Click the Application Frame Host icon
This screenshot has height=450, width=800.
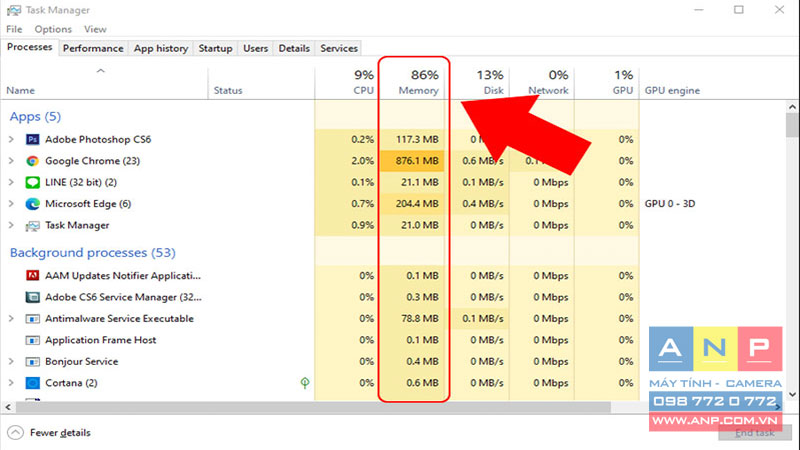point(33,340)
